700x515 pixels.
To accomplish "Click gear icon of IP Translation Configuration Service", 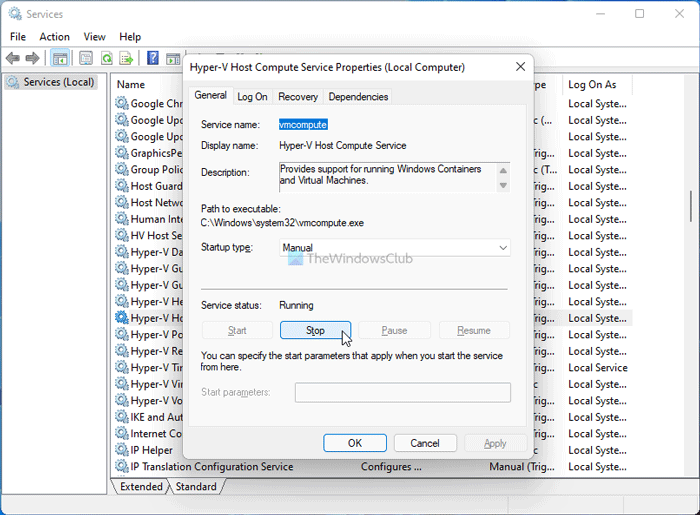I will (x=122, y=466).
